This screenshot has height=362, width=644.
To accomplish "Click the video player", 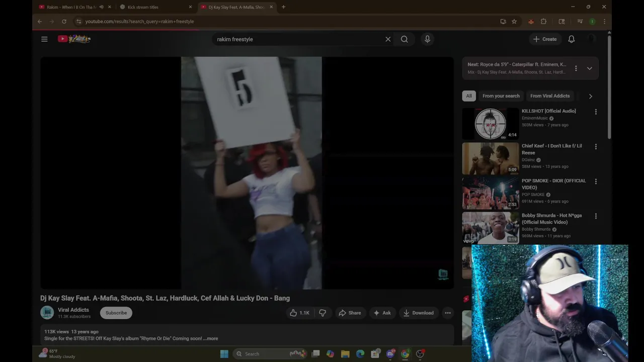I will [x=247, y=173].
